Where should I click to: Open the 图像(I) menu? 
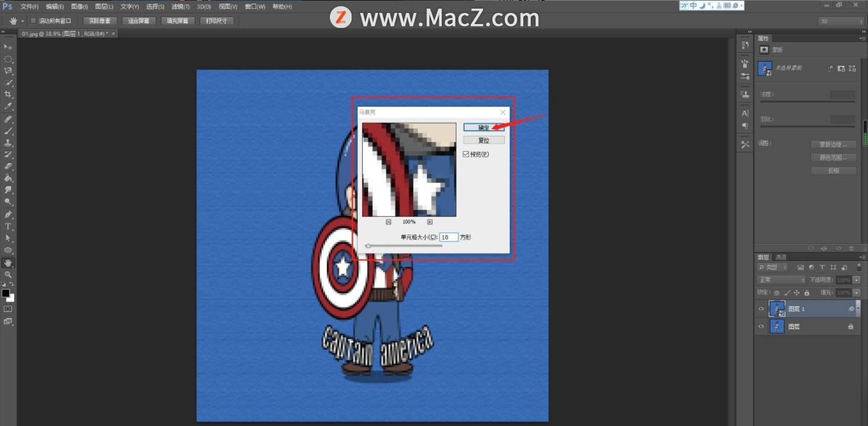click(x=80, y=7)
